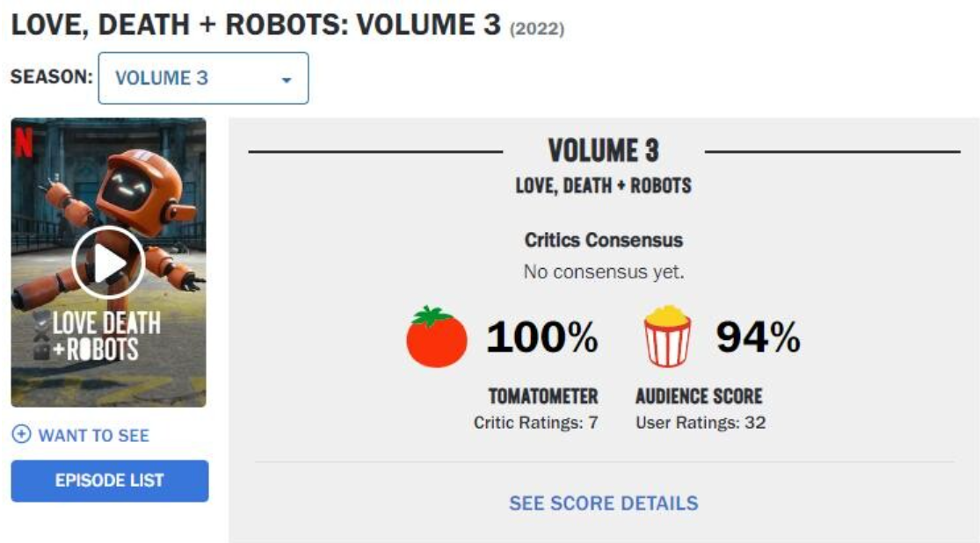The image size is (980, 543).
Task: Click the red tomato Tomatometer icon
Action: 437,337
